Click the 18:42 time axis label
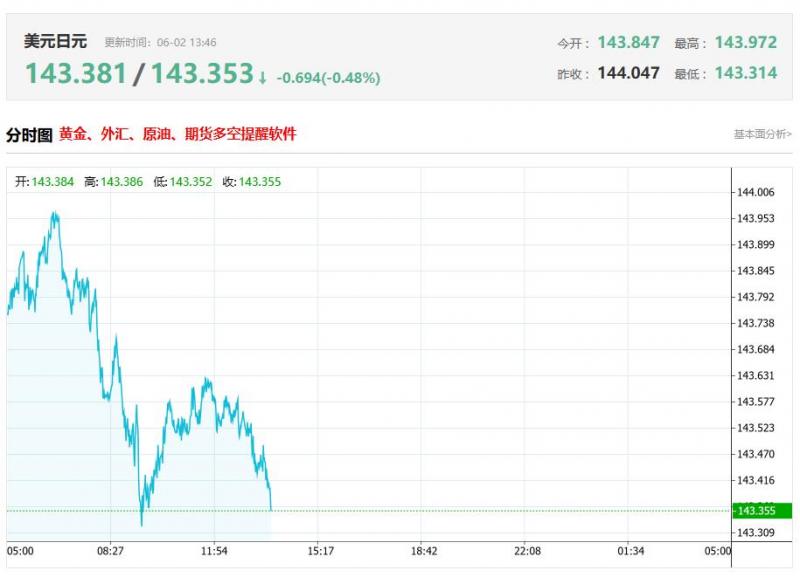800x584 pixels. (424, 551)
